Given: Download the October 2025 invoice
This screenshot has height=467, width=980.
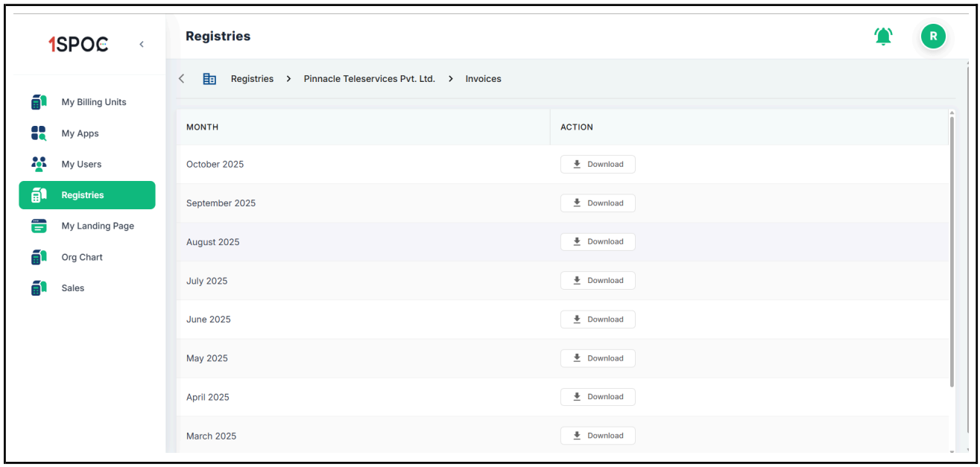Looking at the screenshot, I should 598,164.
